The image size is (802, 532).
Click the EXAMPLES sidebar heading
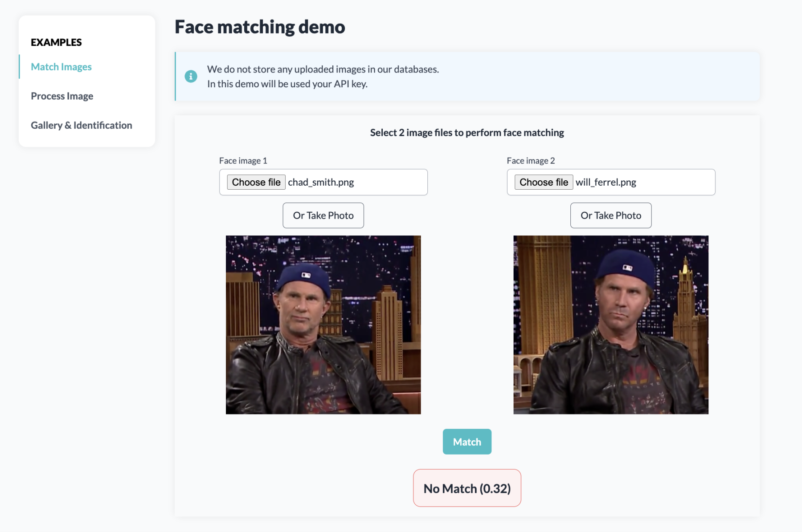pos(56,42)
